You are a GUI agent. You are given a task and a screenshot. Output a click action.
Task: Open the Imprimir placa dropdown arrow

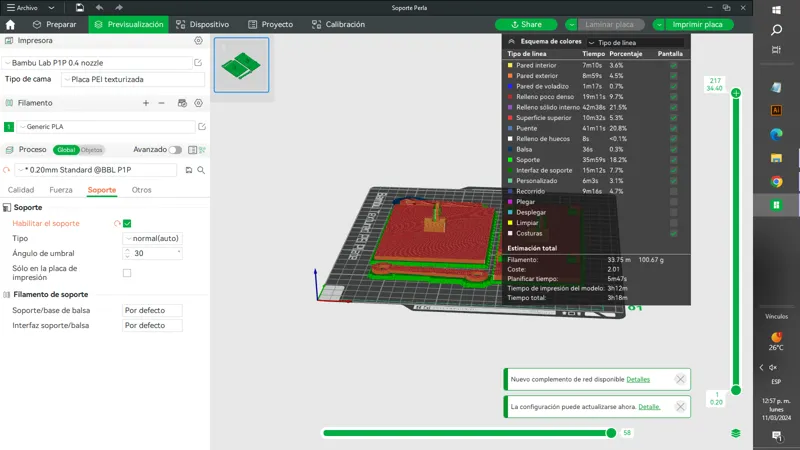tap(659, 24)
